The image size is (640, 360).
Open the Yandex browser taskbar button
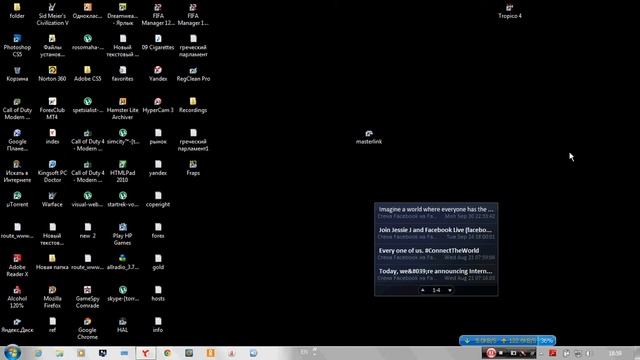click(146, 353)
